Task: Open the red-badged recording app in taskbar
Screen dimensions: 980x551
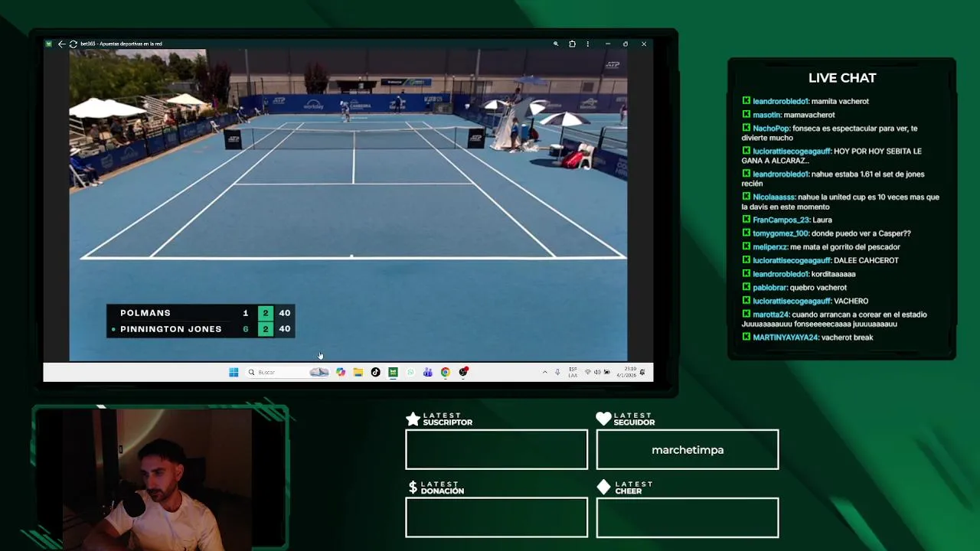Action: coord(464,372)
